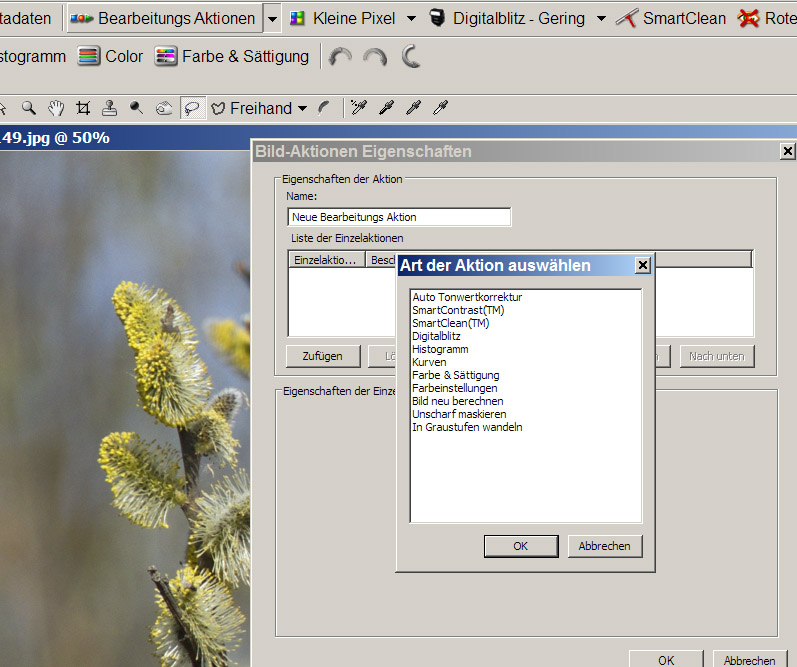The width and height of the screenshot is (797, 667).
Task: Select the auto eyedropper with sparkles
Action: point(358,107)
